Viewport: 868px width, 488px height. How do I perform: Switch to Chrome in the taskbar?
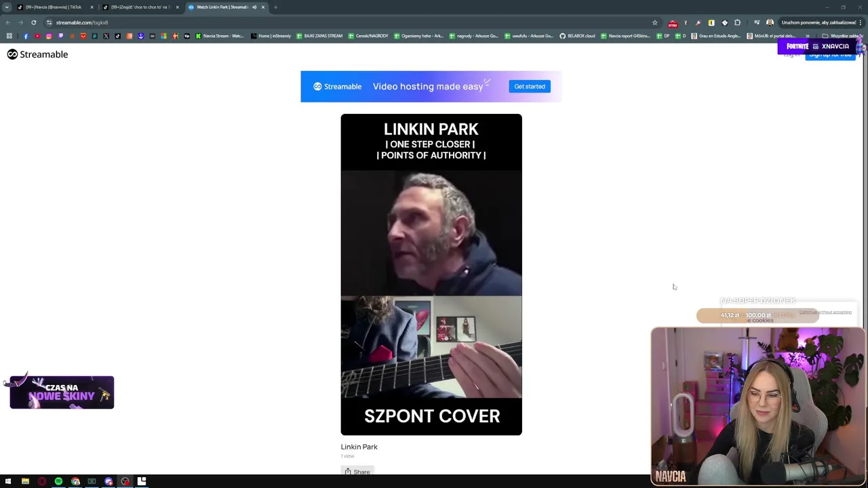75,481
